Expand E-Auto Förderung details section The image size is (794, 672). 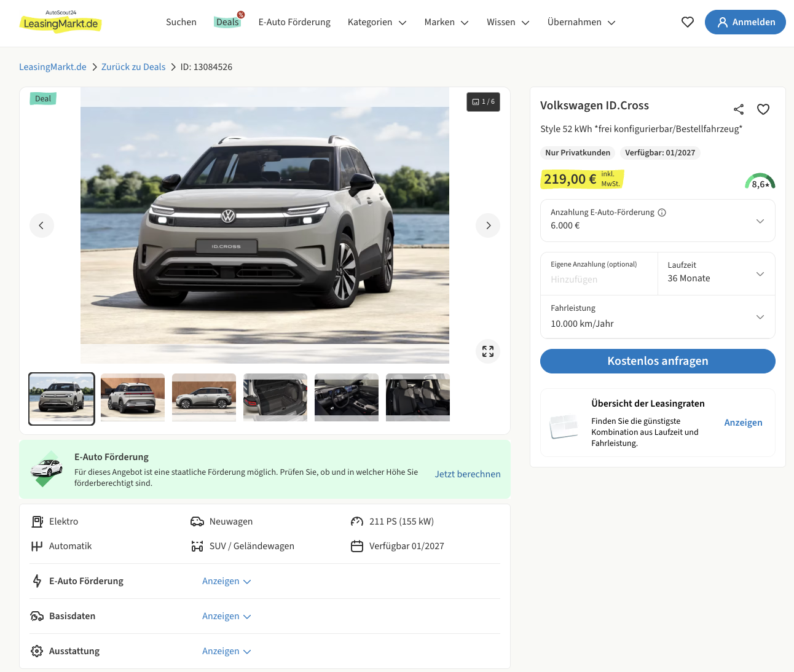226,581
